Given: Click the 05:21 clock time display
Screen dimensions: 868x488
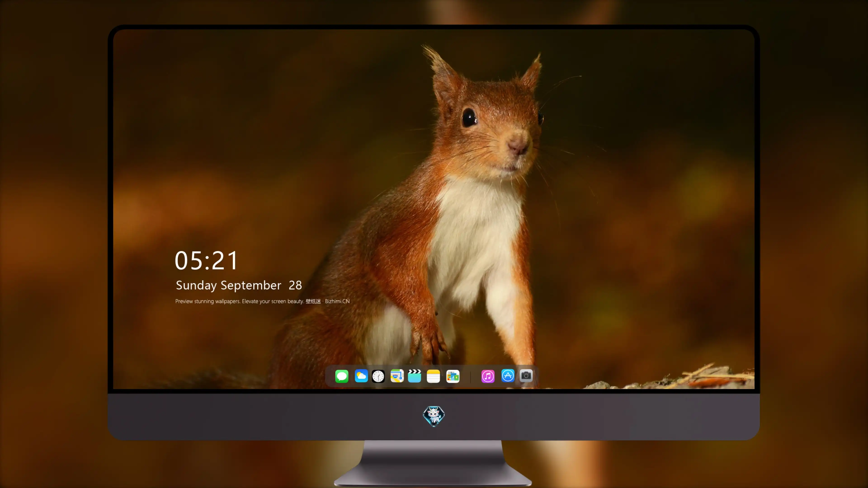Looking at the screenshot, I should coord(206,261).
